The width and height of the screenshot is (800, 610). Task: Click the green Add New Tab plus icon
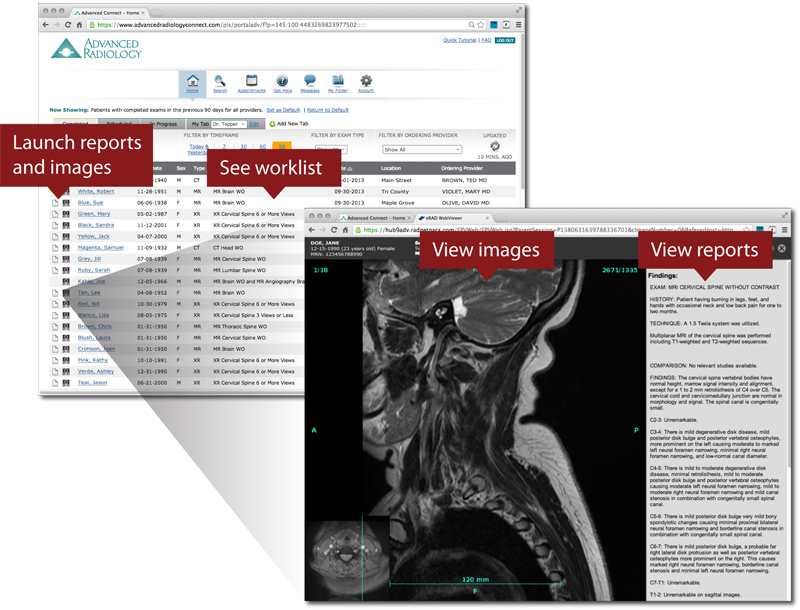click(x=272, y=124)
